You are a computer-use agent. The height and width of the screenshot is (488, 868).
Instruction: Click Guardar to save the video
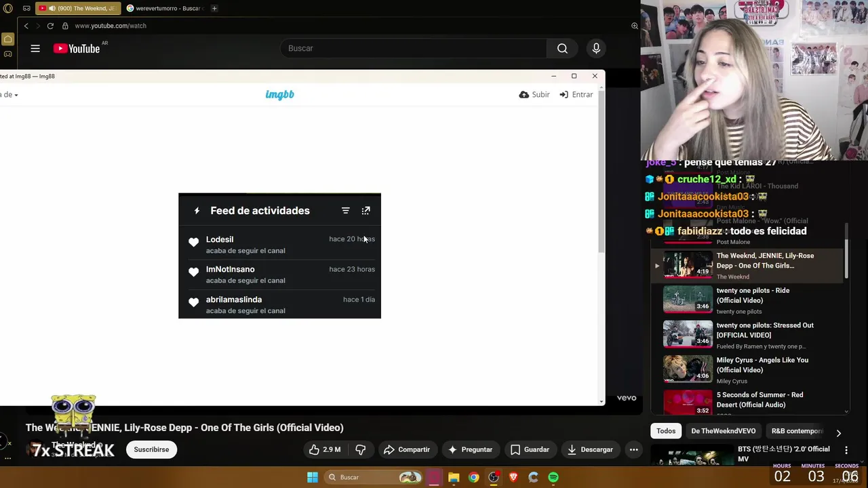pyautogui.click(x=530, y=449)
